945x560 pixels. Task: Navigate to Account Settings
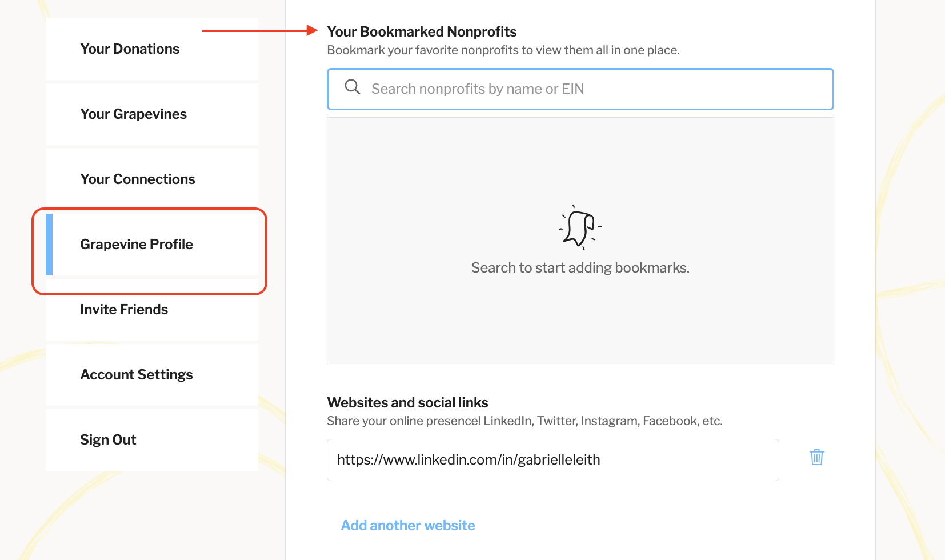[137, 375]
